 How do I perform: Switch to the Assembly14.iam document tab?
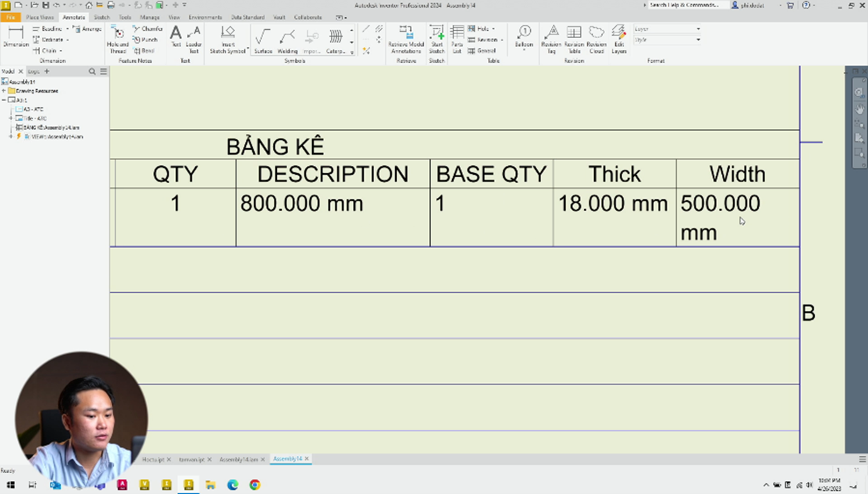click(x=238, y=459)
